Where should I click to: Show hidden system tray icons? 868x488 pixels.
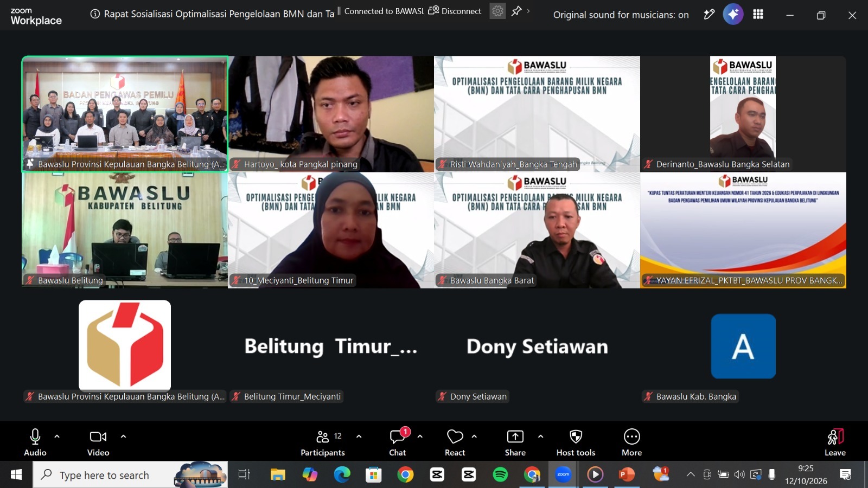pos(691,474)
